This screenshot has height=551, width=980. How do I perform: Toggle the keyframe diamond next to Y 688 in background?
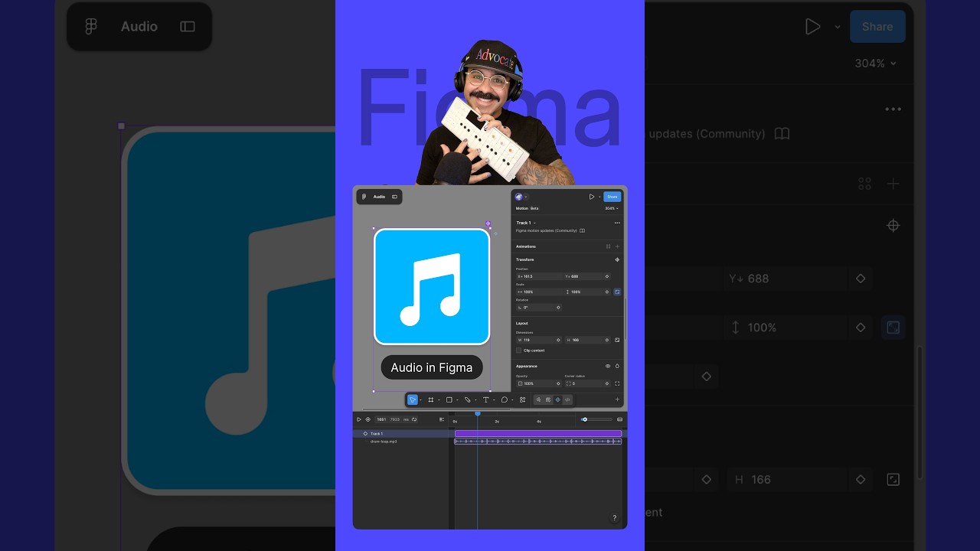click(861, 279)
